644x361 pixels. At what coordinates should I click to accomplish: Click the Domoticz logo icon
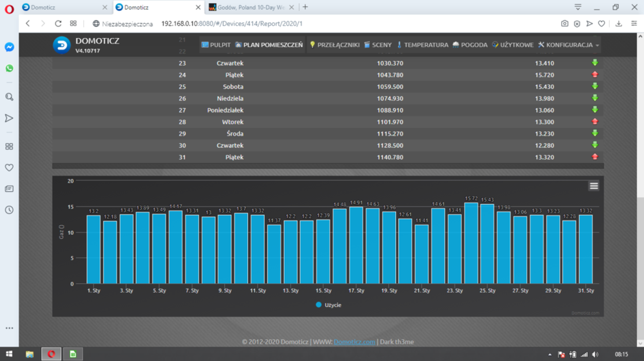click(x=62, y=45)
